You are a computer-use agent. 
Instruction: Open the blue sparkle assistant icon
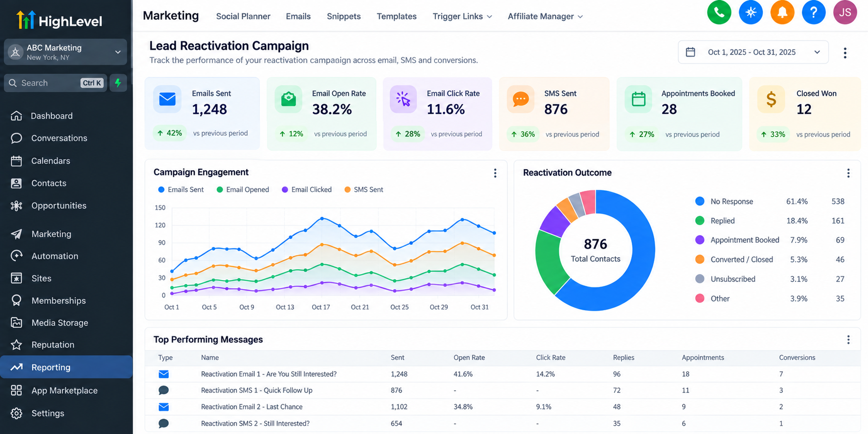pos(751,12)
